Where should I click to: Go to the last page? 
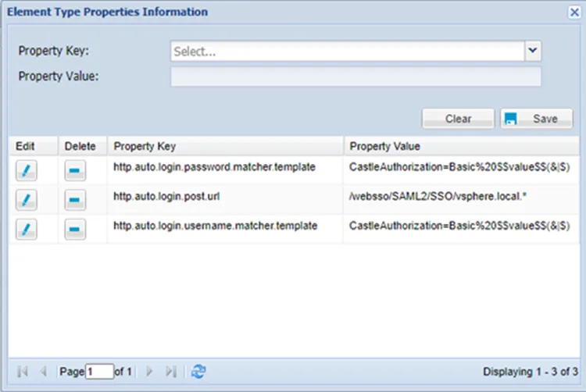click(x=171, y=371)
